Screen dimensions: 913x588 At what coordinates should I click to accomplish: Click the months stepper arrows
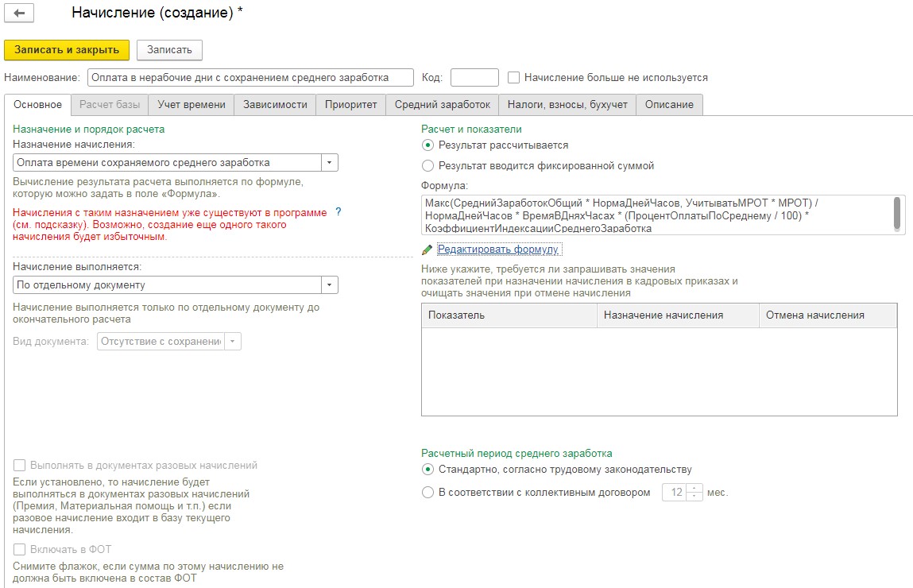coord(694,492)
